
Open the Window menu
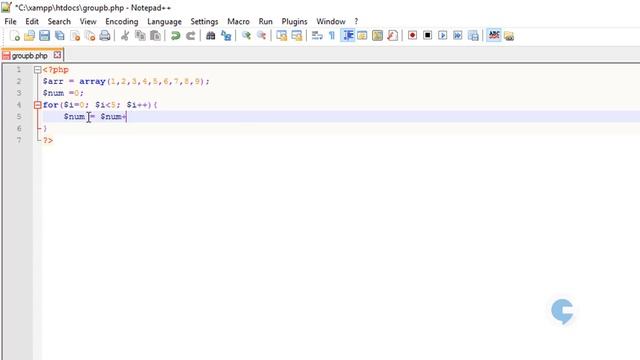pos(331,22)
